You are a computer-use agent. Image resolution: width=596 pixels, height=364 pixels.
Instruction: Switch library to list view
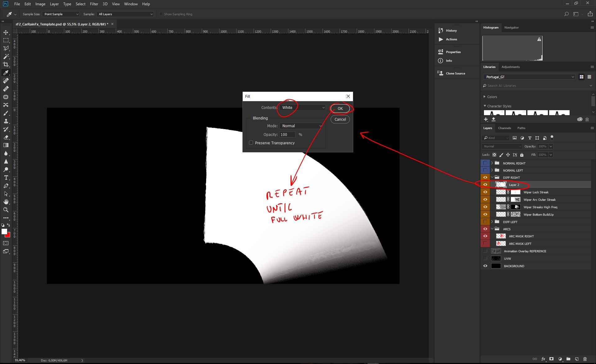pyautogui.click(x=589, y=77)
